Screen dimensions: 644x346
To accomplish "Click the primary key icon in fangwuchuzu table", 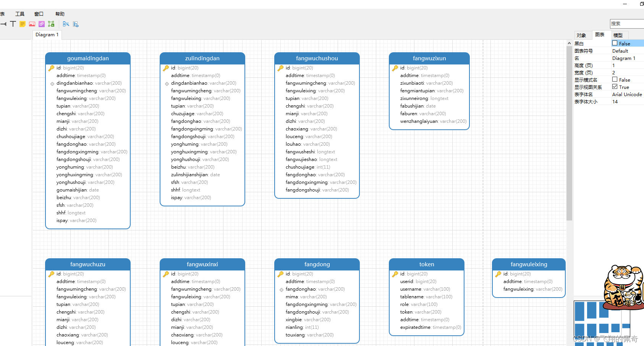I will 52,274.
